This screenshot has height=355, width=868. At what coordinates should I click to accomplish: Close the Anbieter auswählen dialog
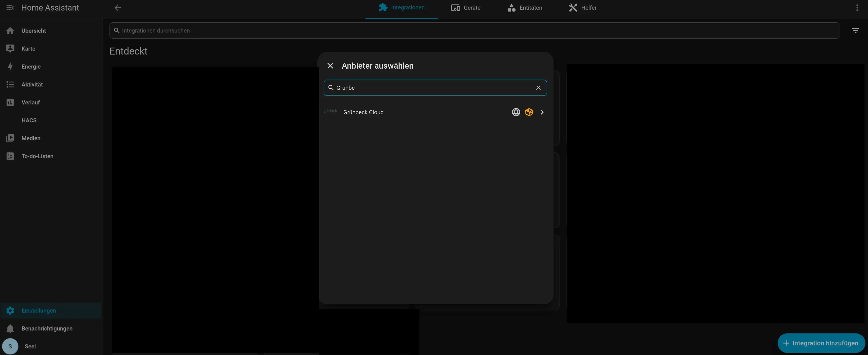point(330,66)
